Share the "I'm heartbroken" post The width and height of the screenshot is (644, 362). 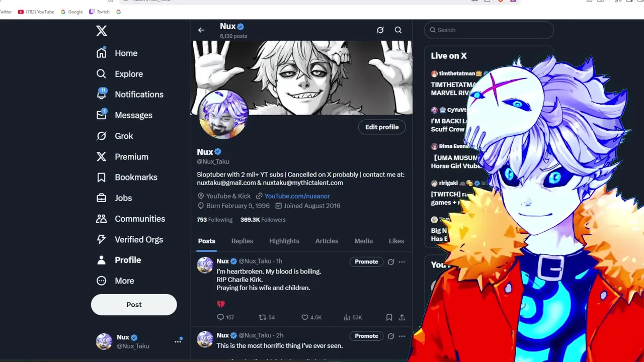tap(402, 317)
